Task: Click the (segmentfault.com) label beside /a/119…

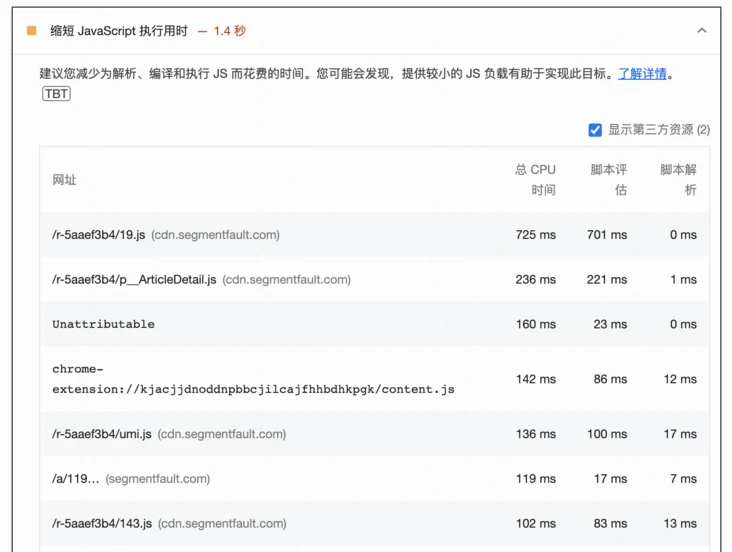Action: [158, 479]
